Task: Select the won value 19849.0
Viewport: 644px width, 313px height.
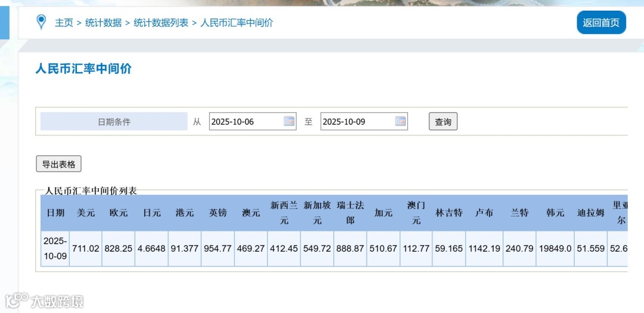Action: 555,249
